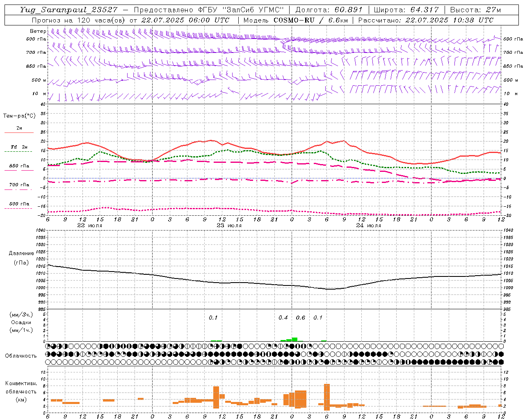Select the model name COSMO-RU / 6.6км
This screenshot has height=420, width=525.
pyautogui.click(x=310, y=20)
